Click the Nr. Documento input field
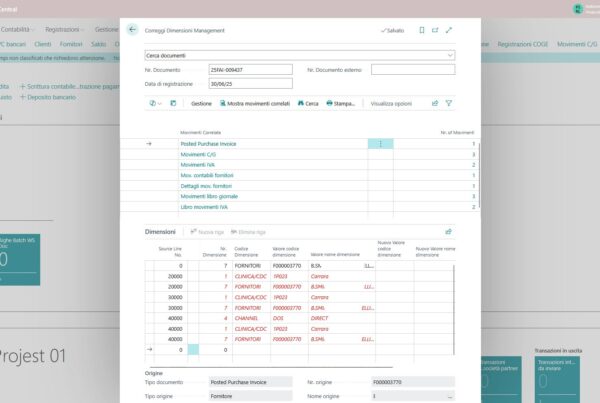The height and width of the screenshot is (403, 600). pos(244,70)
